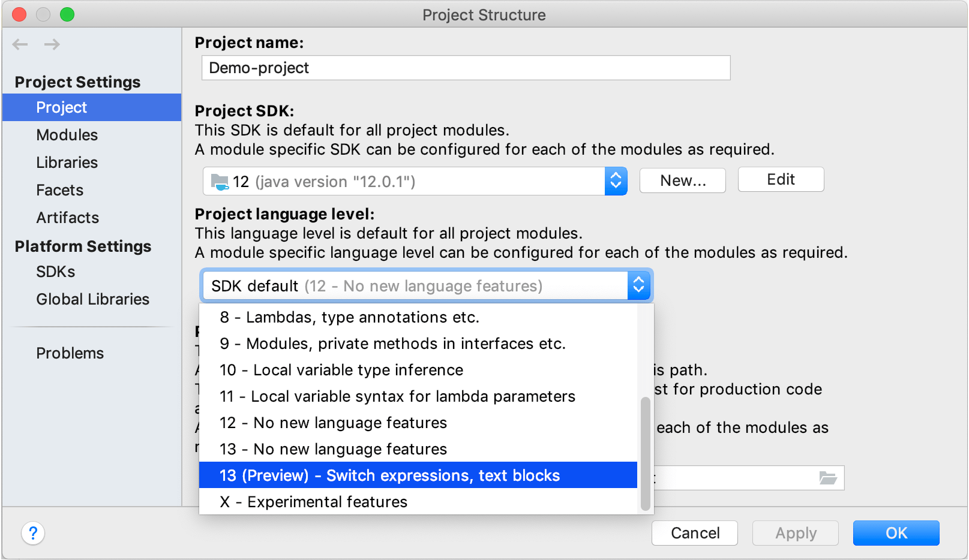Screen dimensions: 969x560
Task: Select X - Experimental features entry
Action: [x=314, y=502]
